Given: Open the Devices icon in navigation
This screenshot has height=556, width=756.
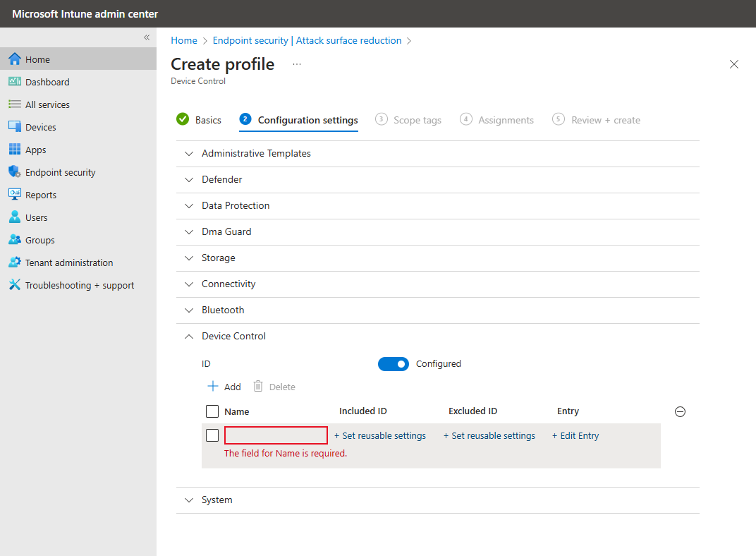Looking at the screenshot, I should tap(15, 127).
